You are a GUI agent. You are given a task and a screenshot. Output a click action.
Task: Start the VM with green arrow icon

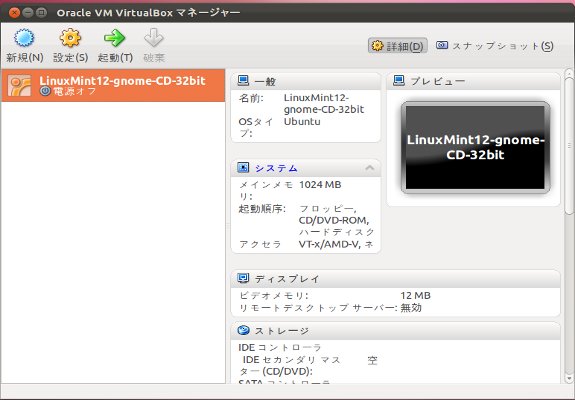(114, 38)
